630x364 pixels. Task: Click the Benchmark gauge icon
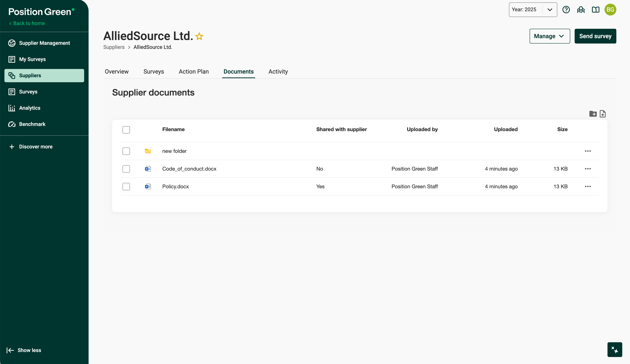point(12,124)
